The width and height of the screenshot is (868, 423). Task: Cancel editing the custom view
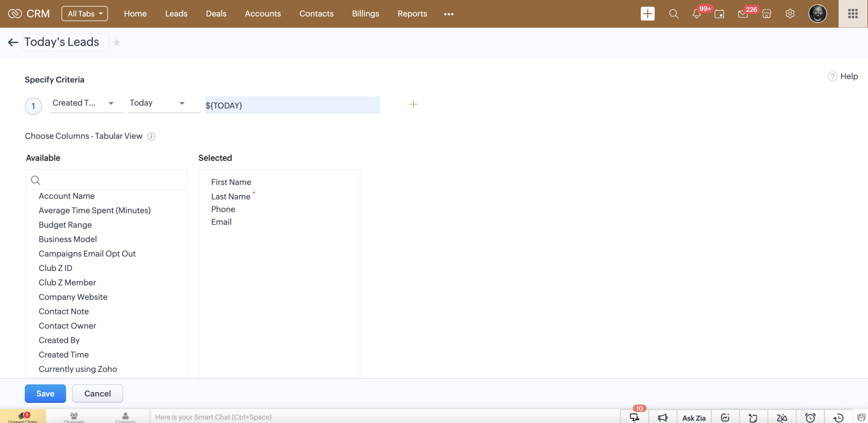pos(97,393)
